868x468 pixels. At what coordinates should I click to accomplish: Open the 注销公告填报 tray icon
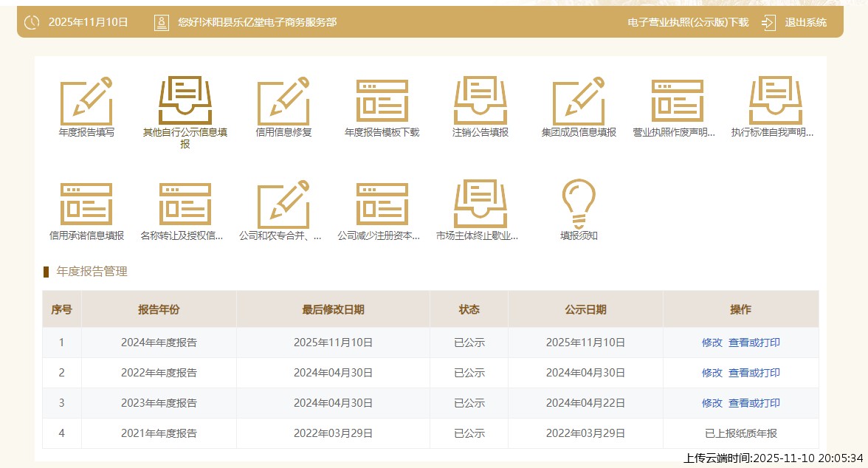pyautogui.click(x=480, y=101)
